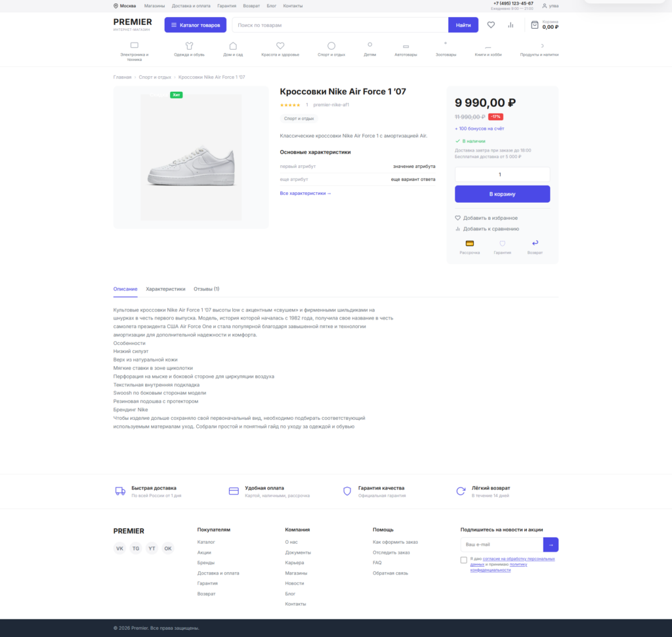Click the Рассрочка installment icon

coord(470,243)
